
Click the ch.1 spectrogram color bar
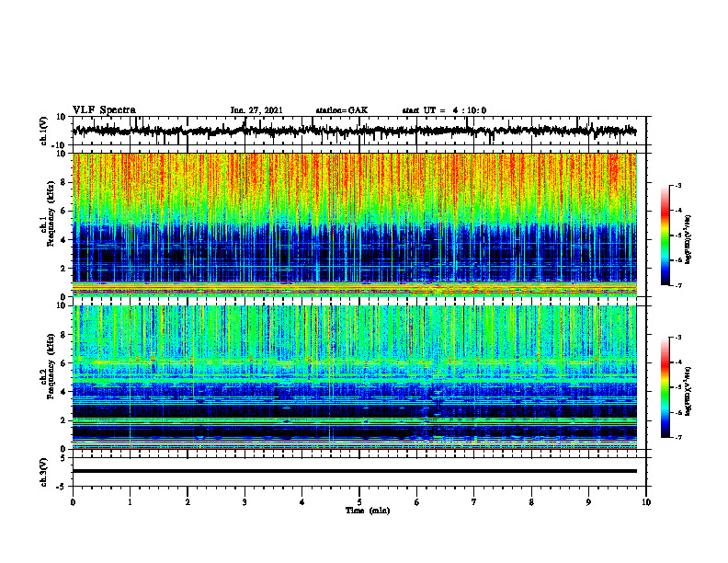pyautogui.click(x=665, y=236)
